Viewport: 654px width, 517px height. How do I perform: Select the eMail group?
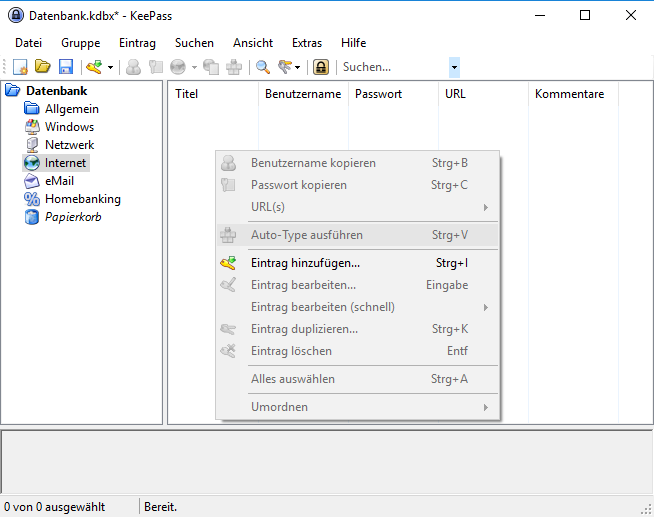(x=59, y=181)
